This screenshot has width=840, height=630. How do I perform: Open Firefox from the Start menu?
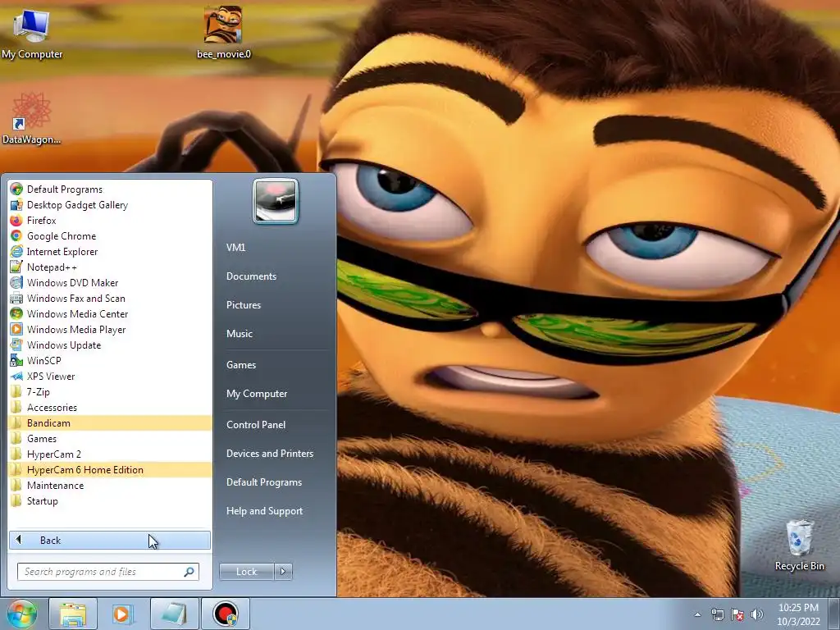click(x=110, y=220)
